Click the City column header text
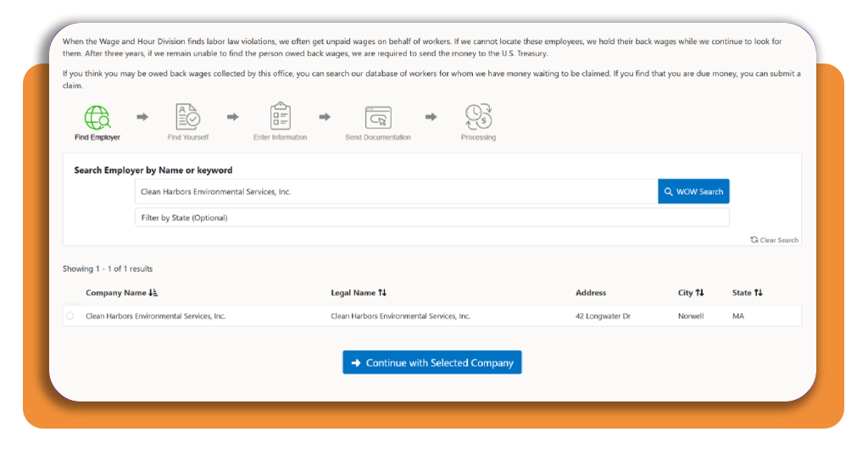This screenshot has width=868, height=454. 685,292
